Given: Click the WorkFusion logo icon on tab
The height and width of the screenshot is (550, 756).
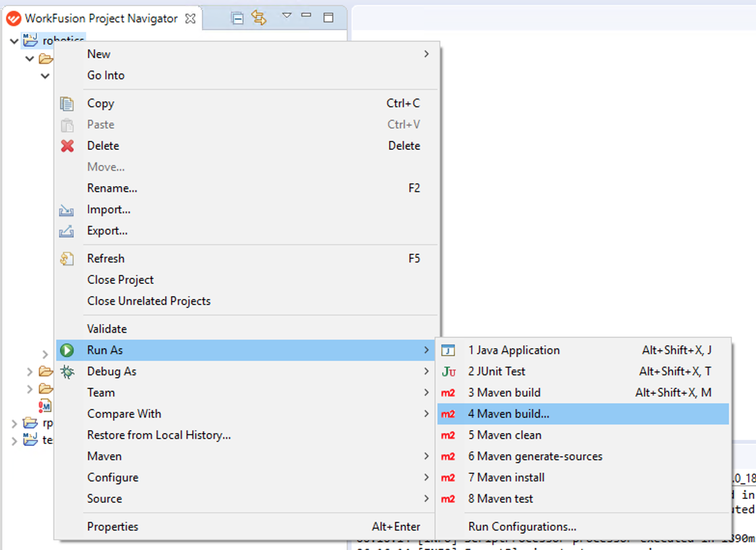Looking at the screenshot, I should pos(14,18).
